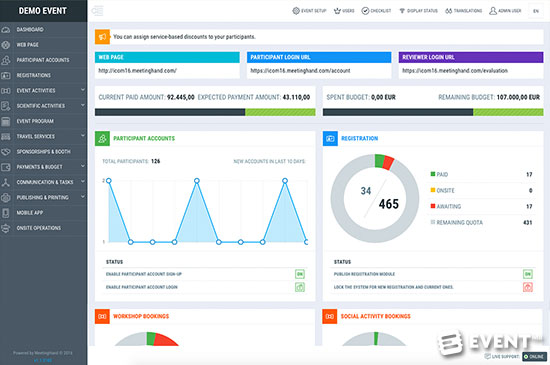This screenshot has height=365, width=550.
Task: Click the blue Registration panel icon
Action: coord(330,138)
